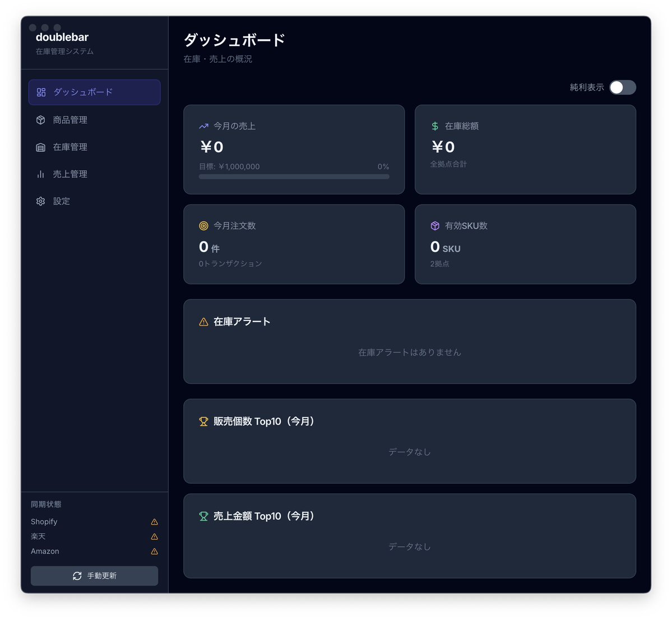Click the 売上金額 Top10 trophy icon
This screenshot has height=619, width=672.
pos(203,516)
